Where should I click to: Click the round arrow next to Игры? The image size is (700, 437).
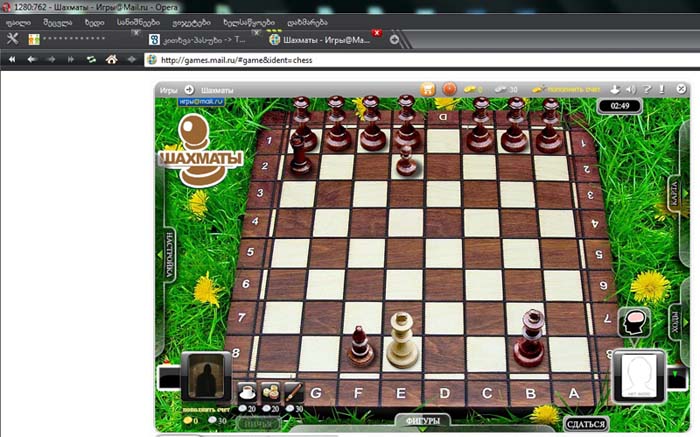coord(189,90)
